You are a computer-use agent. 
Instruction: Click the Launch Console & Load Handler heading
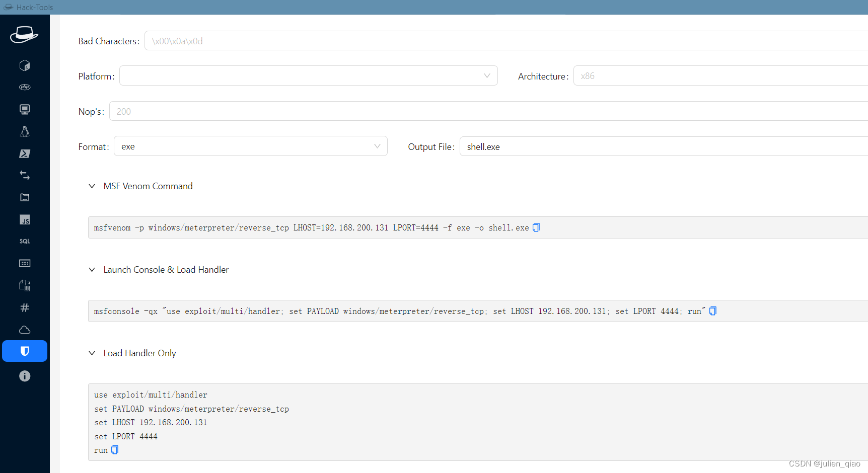[166, 270]
